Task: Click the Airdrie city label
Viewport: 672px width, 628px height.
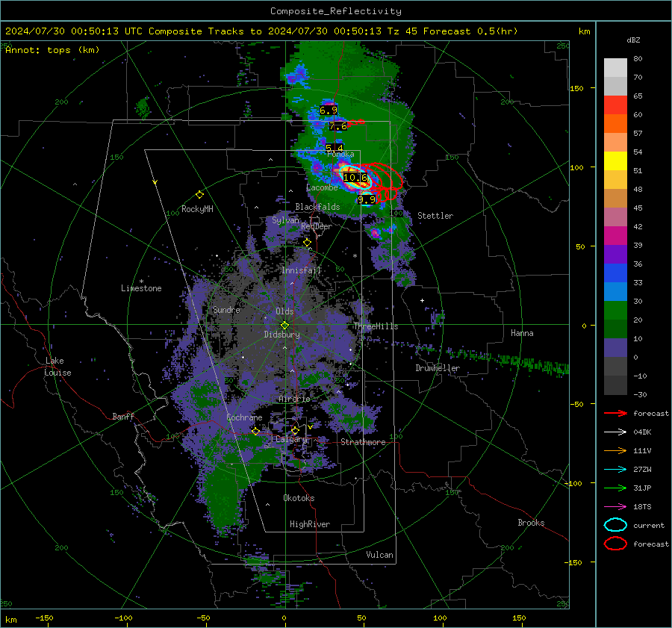Action: click(294, 399)
